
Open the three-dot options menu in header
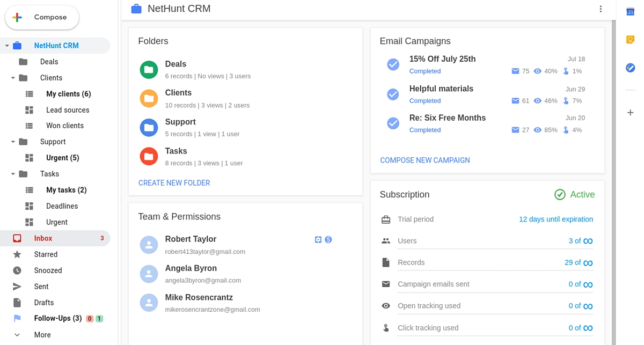click(601, 9)
